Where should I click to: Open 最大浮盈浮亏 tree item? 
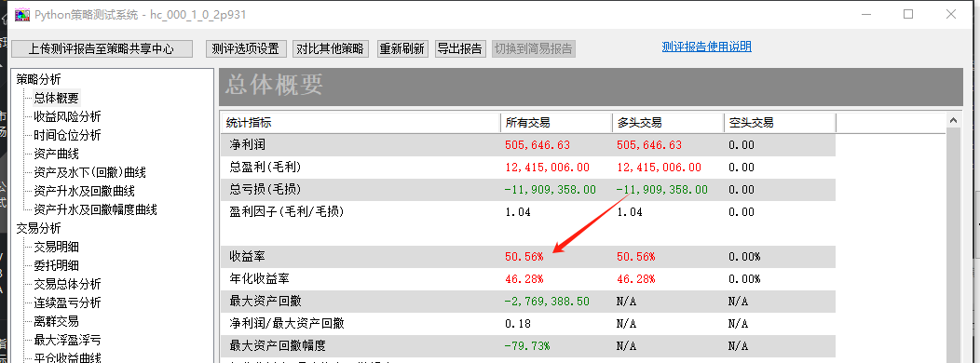coord(67,341)
